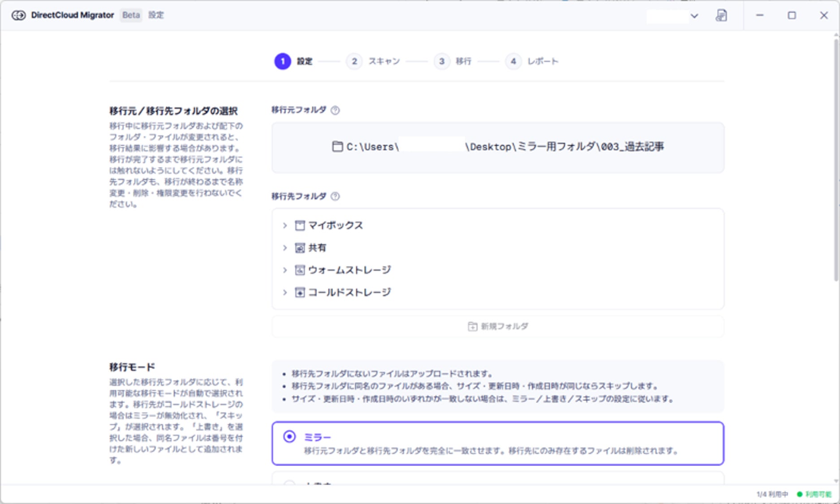Click the DirectCloud Migrator logo icon
The width and height of the screenshot is (840, 504).
click(x=18, y=15)
